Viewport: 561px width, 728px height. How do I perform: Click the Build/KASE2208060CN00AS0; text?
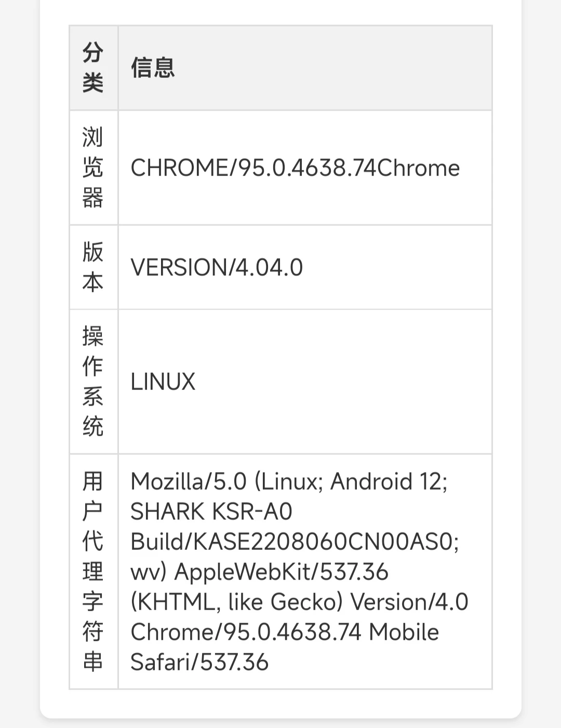295,542
